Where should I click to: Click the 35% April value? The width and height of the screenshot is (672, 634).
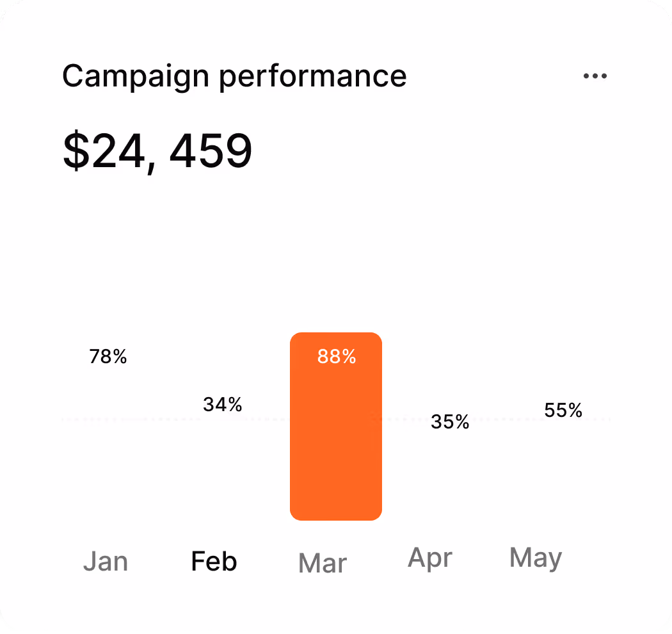(450, 421)
